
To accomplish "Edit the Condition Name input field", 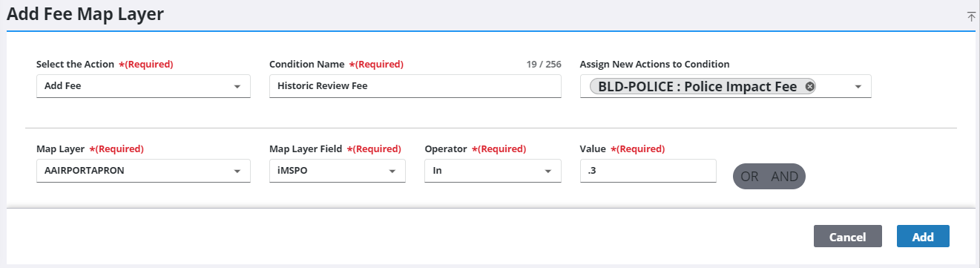I will pos(415,86).
